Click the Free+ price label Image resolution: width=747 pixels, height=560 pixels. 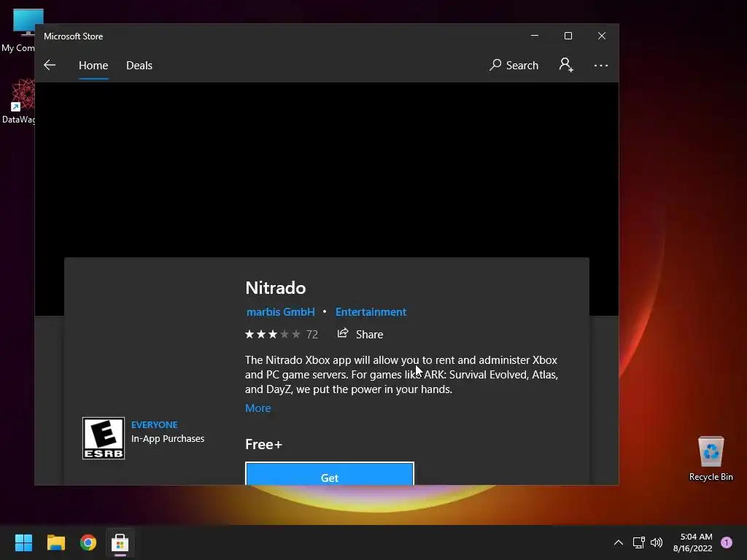coord(263,444)
